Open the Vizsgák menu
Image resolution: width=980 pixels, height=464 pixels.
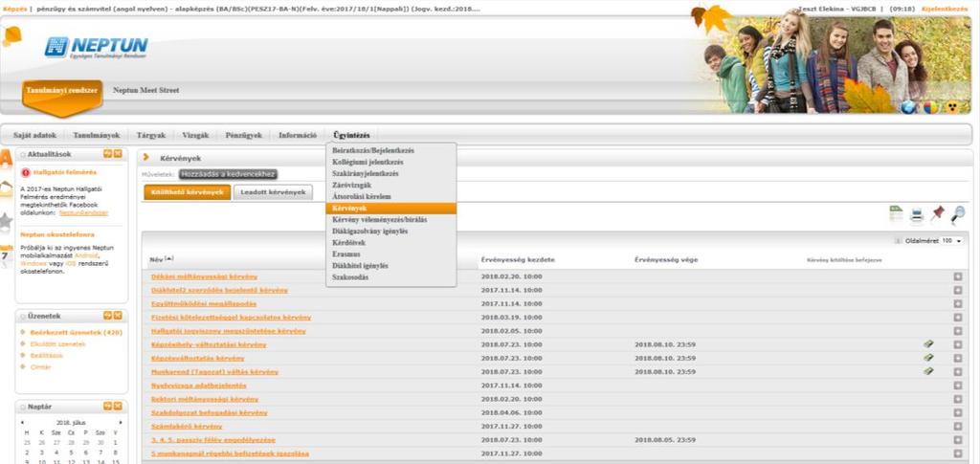point(195,135)
